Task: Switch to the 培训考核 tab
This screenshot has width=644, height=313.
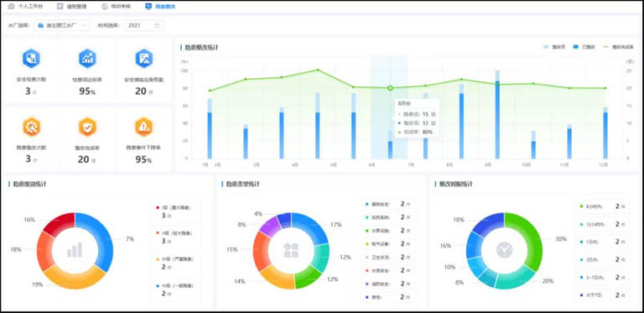Action: pos(116,7)
